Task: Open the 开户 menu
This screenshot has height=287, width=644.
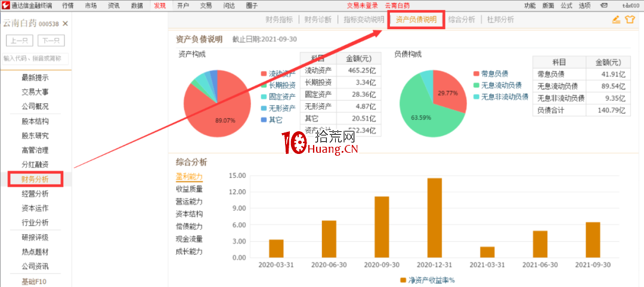Action: point(183,5)
